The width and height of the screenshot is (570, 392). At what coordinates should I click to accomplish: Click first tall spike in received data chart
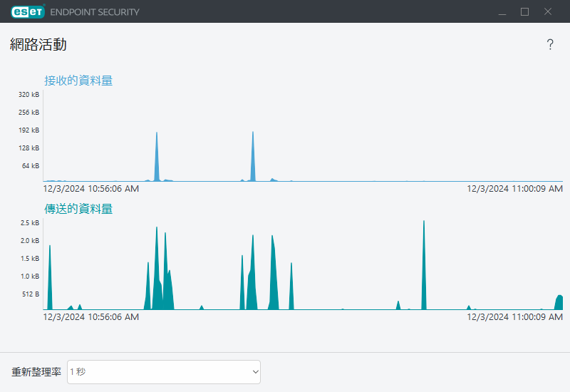pos(157,160)
